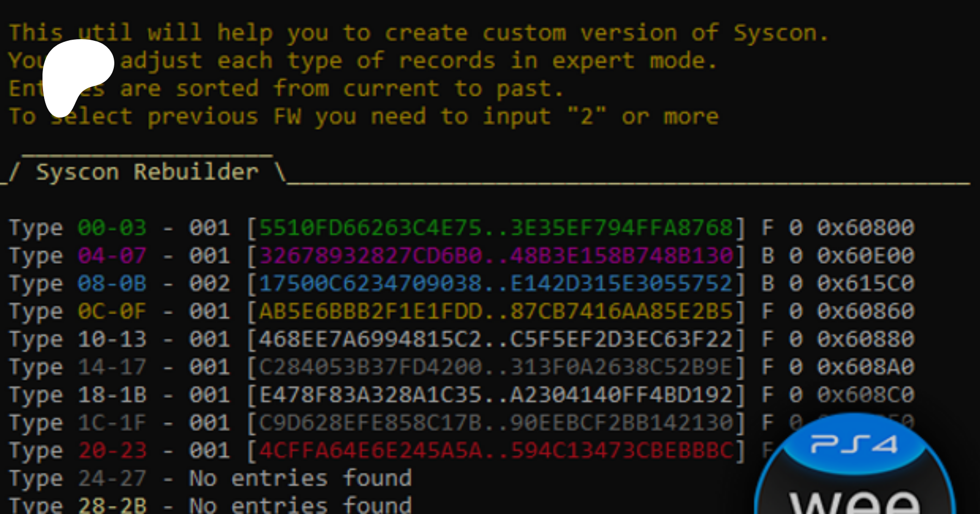Click the words "expert mode" in the intro
980x514 pixels.
(634, 60)
